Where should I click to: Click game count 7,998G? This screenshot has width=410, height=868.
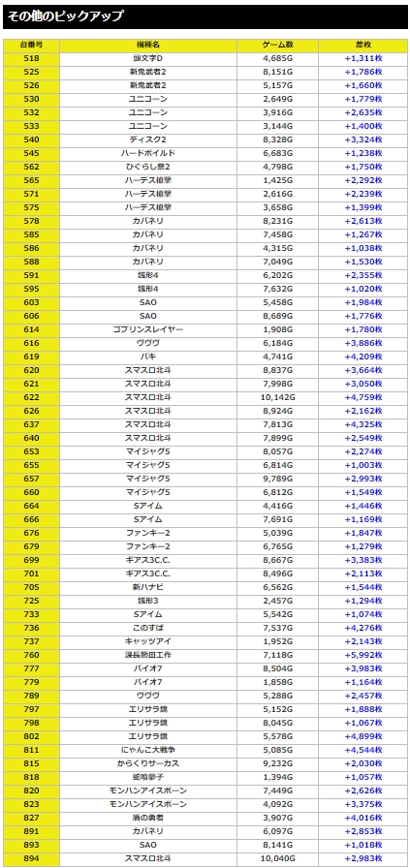(x=278, y=384)
